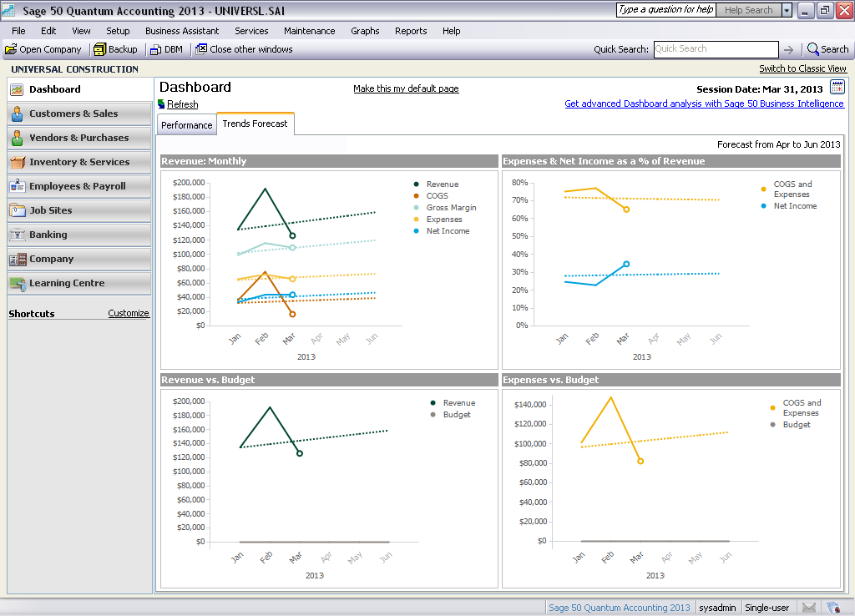
Task: Open the session date calendar icon
Action: pos(837,88)
